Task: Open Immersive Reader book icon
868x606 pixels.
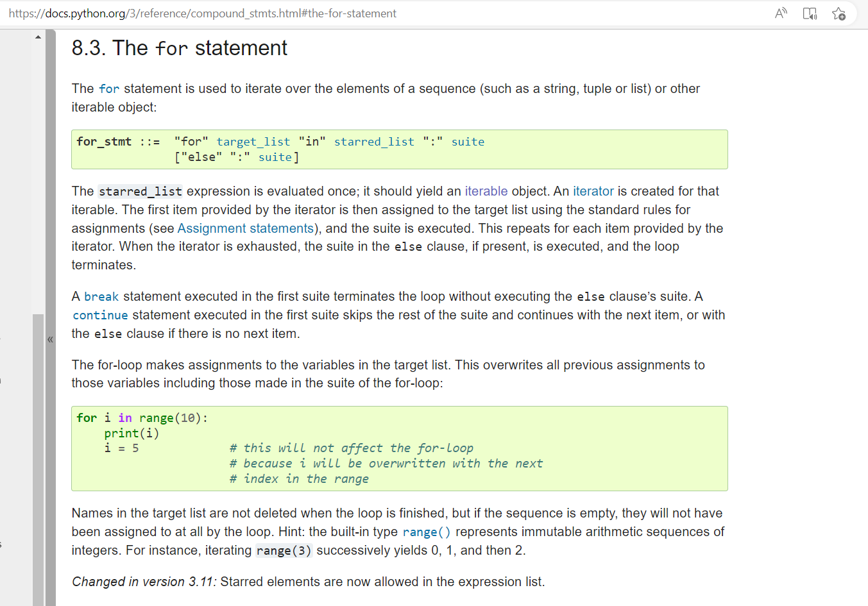Action: coord(810,13)
